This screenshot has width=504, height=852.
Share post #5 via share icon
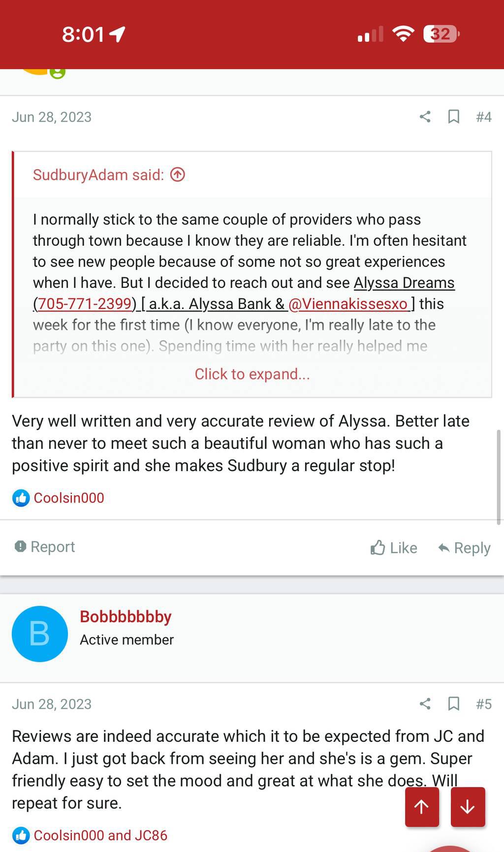pyautogui.click(x=425, y=704)
